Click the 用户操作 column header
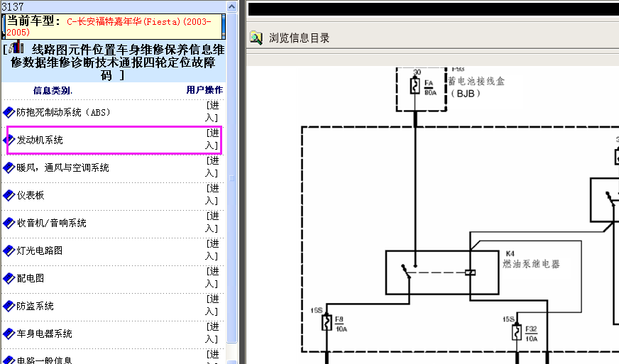619x364 pixels. [204, 90]
